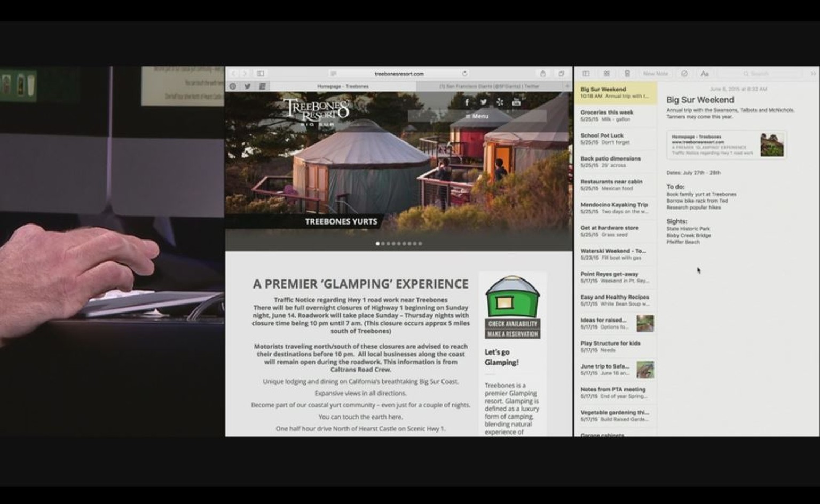Open the resort's Facebook page icon
The width and height of the screenshot is (820, 504).
click(x=467, y=102)
